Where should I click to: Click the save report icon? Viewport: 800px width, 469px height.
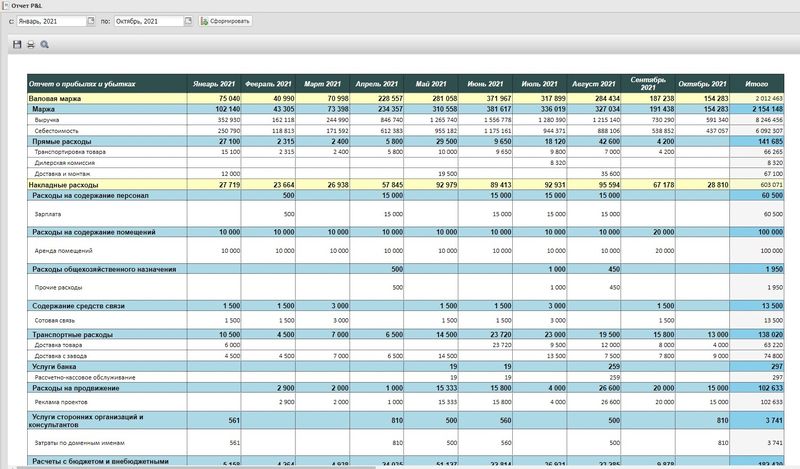click(x=17, y=44)
